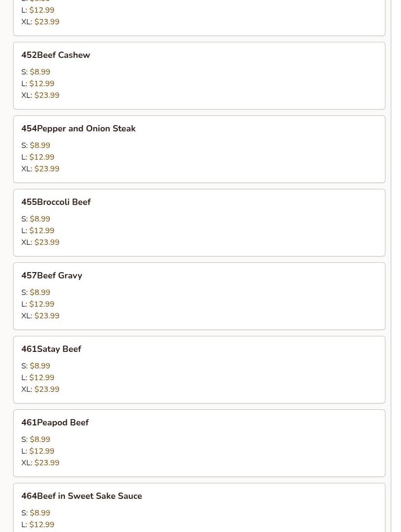Open the 455 Broccoli Beef menu item
This screenshot has width=401, height=532.
(199, 222)
